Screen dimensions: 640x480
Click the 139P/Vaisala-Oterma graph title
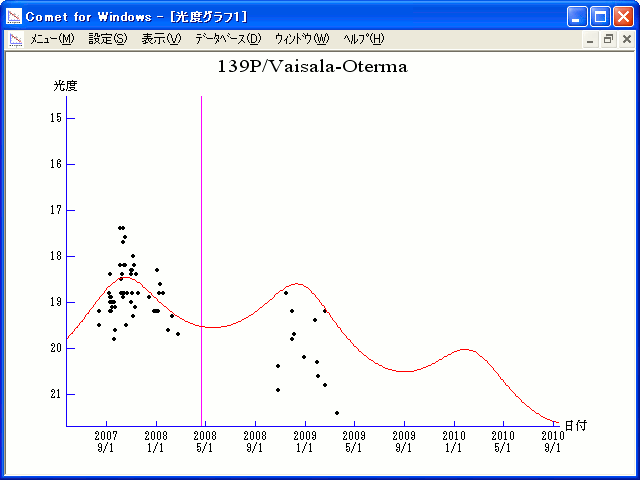click(312, 67)
